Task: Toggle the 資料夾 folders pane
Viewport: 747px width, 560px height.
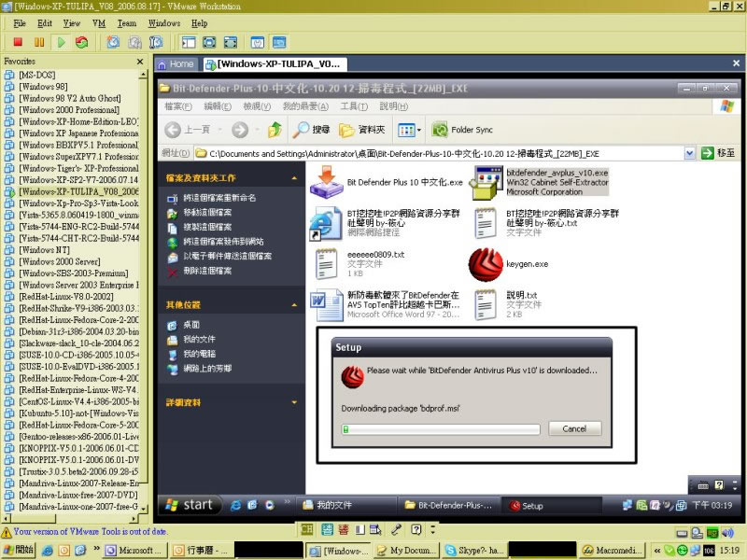Action: pos(362,130)
